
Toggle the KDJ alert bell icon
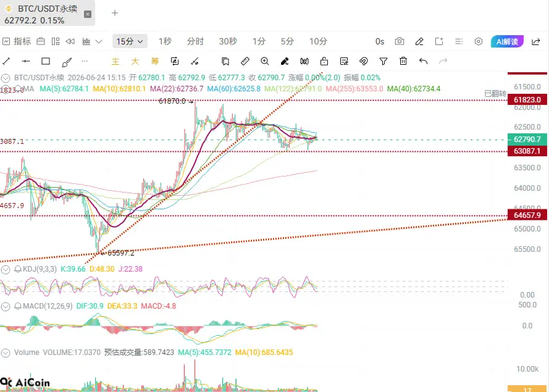[x=18, y=270]
